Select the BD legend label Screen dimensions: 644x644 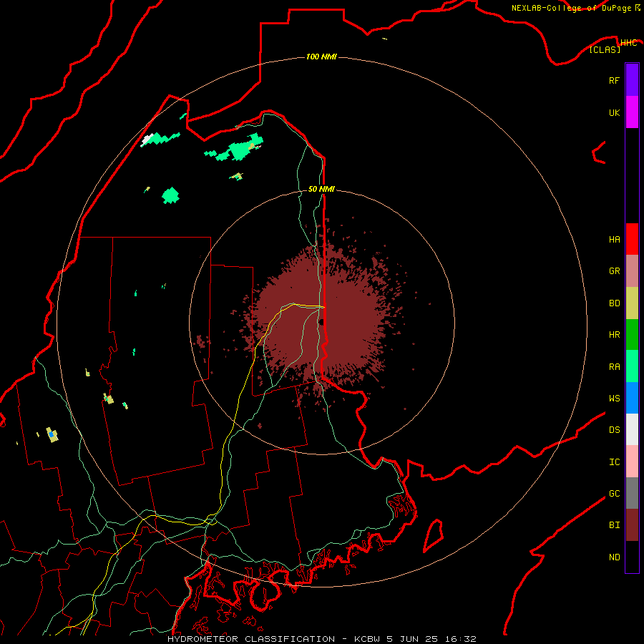point(614,303)
